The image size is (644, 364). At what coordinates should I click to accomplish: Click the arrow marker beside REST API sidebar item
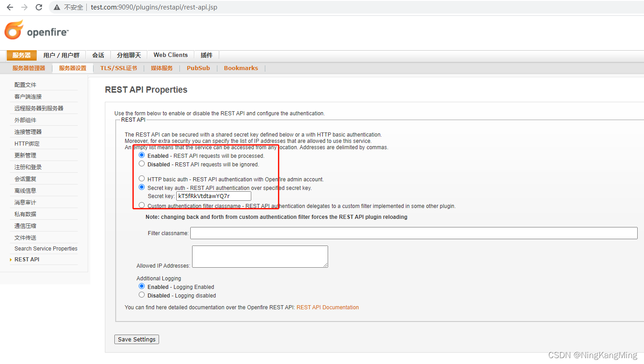pyautogui.click(x=11, y=260)
